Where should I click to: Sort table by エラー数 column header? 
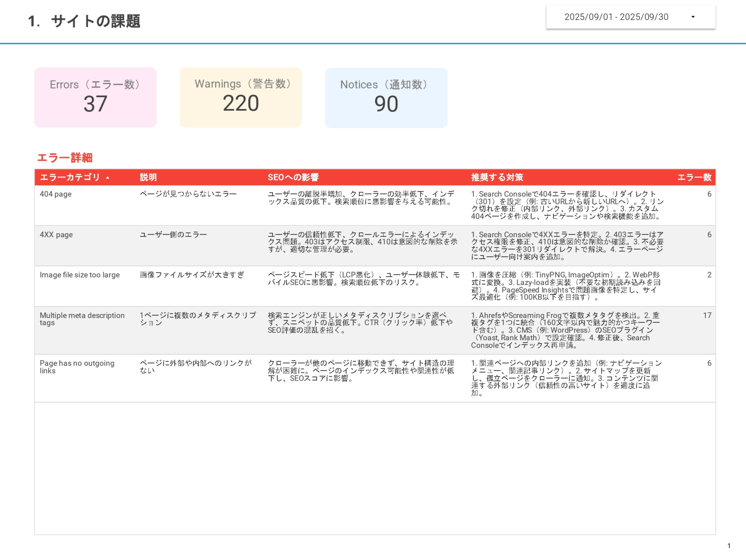click(x=695, y=177)
